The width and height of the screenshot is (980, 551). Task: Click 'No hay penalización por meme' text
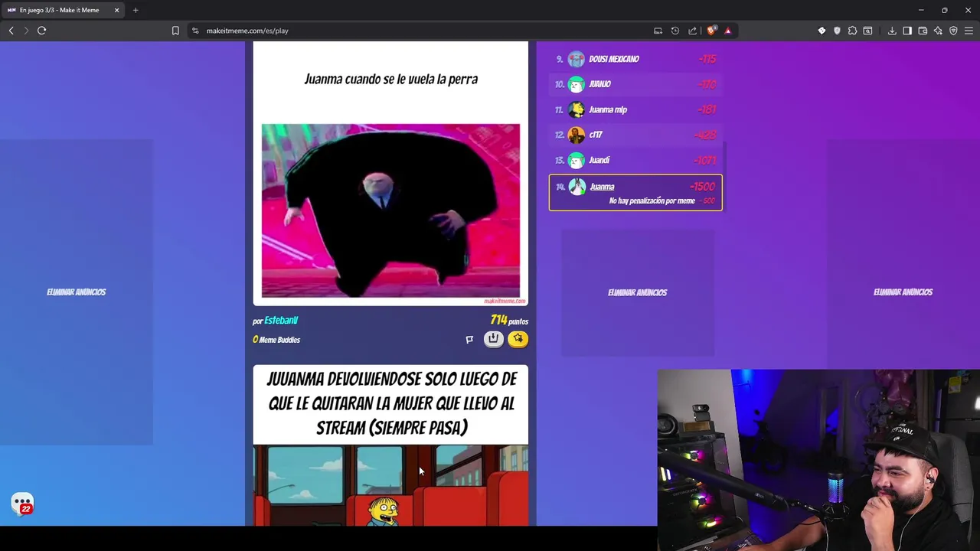point(652,201)
